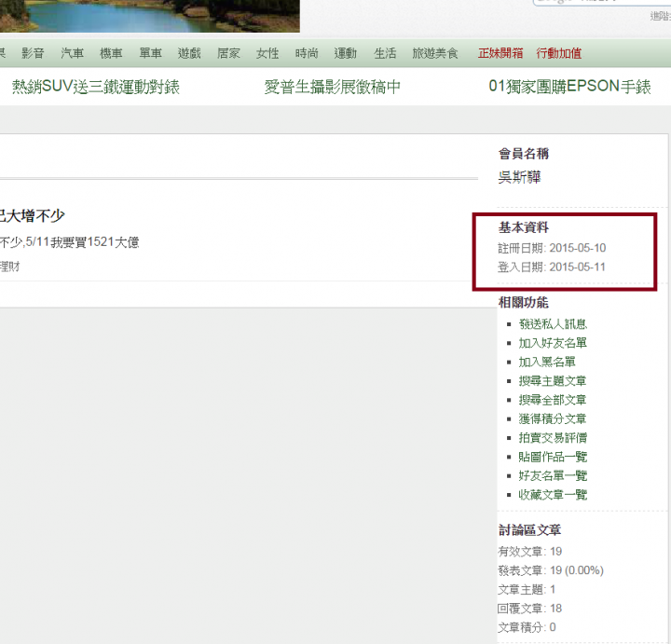
Task: Click the 搜尋全部文章 link
Action: coord(553,400)
